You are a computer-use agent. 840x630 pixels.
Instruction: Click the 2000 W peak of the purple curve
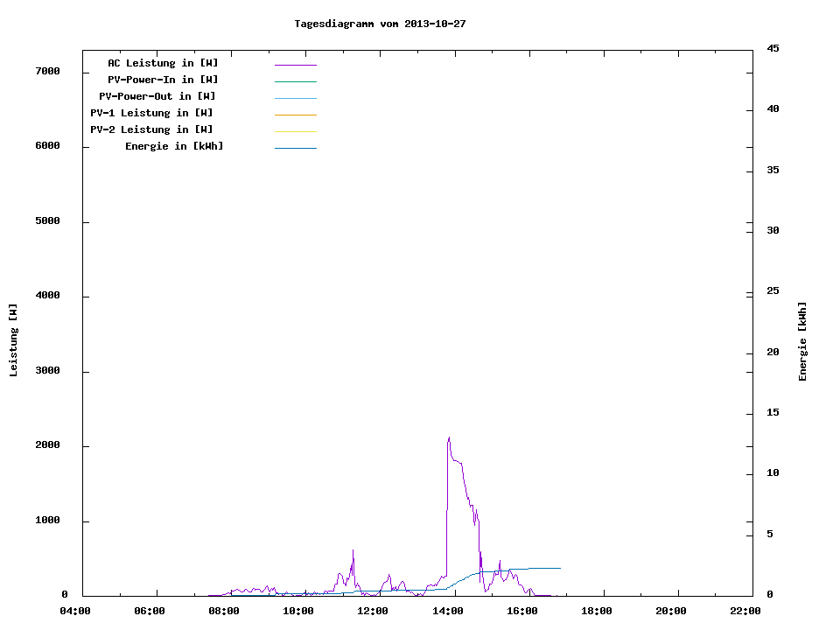[x=449, y=438]
